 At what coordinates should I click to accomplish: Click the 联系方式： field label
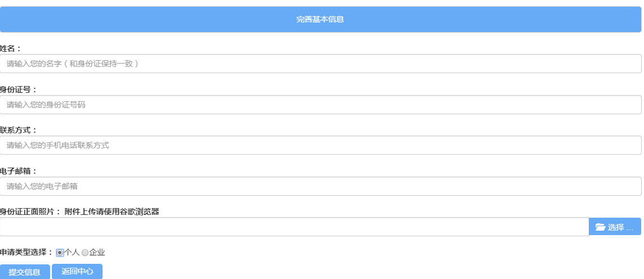tap(19, 130)
